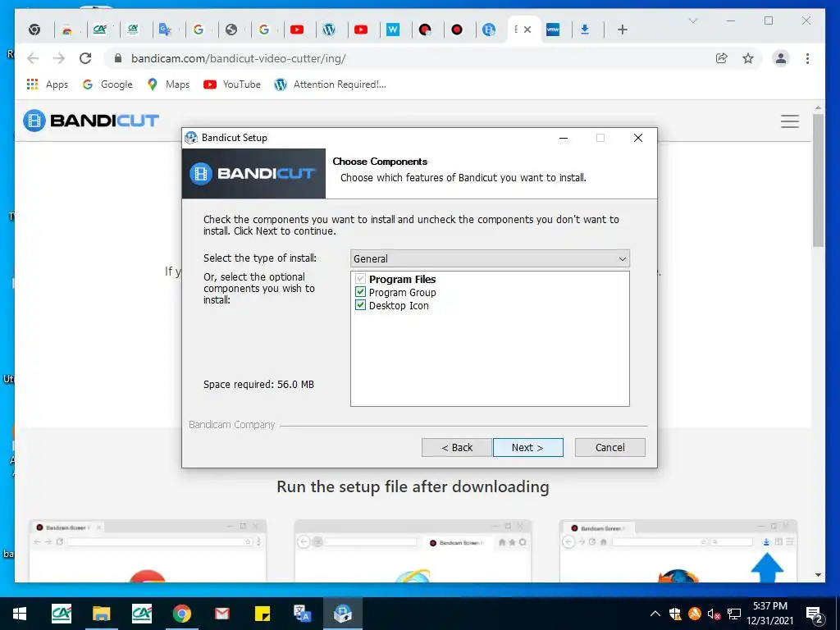Switch to the vmw tab
The width and height of the screenshot is (840, 630).
point(552,30)
